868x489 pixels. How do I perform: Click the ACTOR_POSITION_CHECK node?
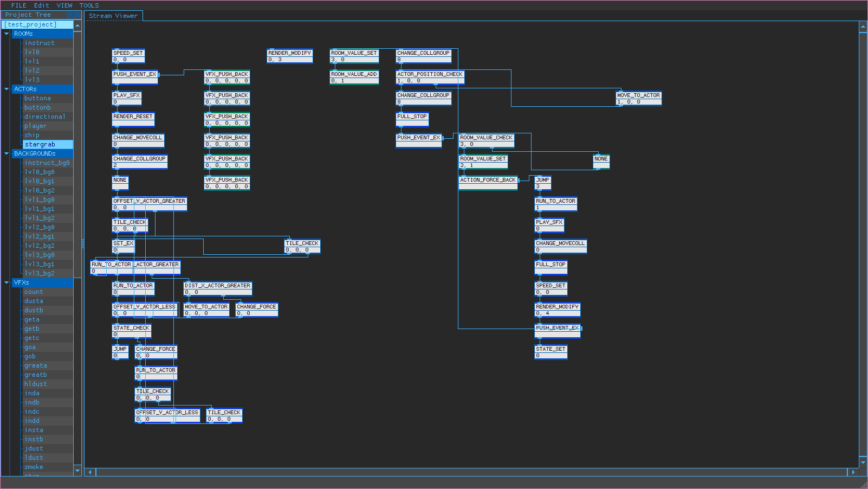click(430, 74)
